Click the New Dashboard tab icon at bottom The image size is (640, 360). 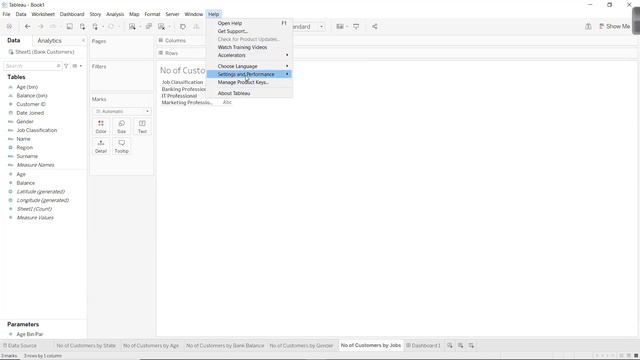coord(460,345)
